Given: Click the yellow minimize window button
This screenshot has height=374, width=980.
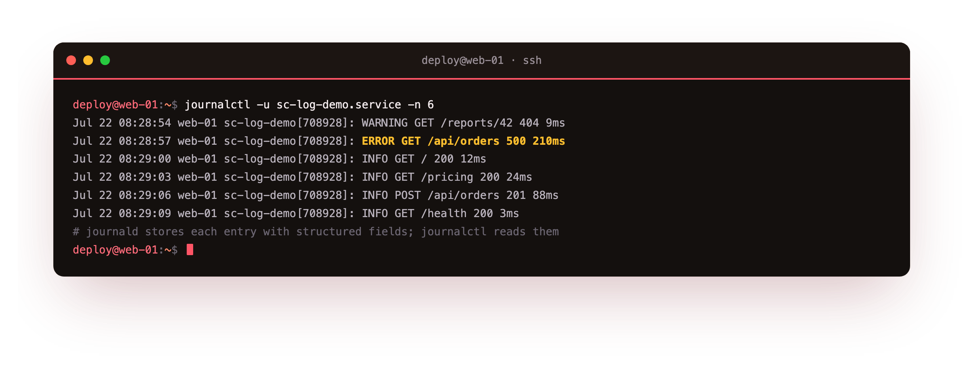Looking at the screenshot, I should point(88,60).
